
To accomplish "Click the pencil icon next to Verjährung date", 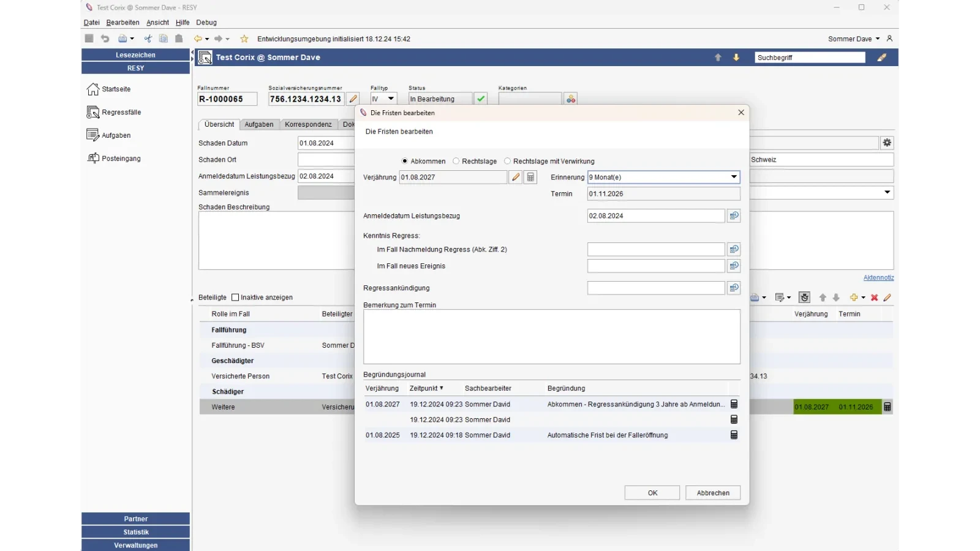I will pyautogui.click(x=516, y=178).
